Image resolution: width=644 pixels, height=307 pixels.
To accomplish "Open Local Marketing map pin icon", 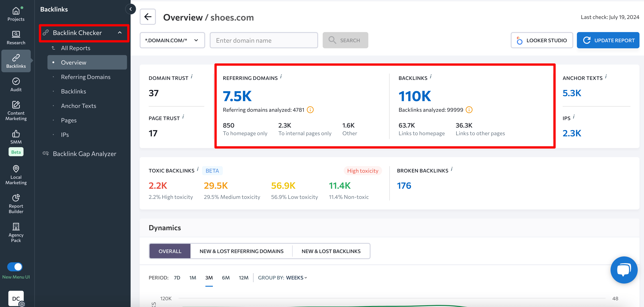I will pyautogui.click(x=16, y=169).
